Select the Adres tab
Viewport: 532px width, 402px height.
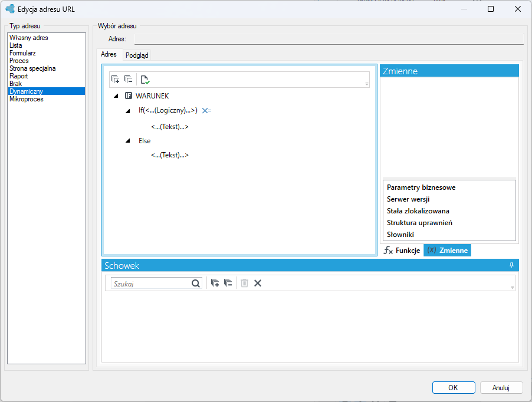[x=109, y=54]
